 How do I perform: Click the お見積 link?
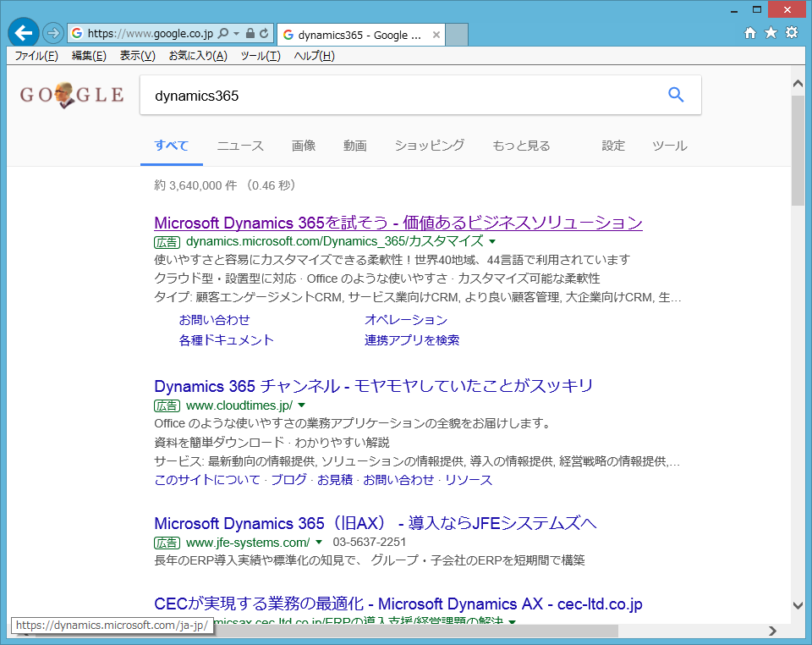pyautogui.click(x=335, y=480)
